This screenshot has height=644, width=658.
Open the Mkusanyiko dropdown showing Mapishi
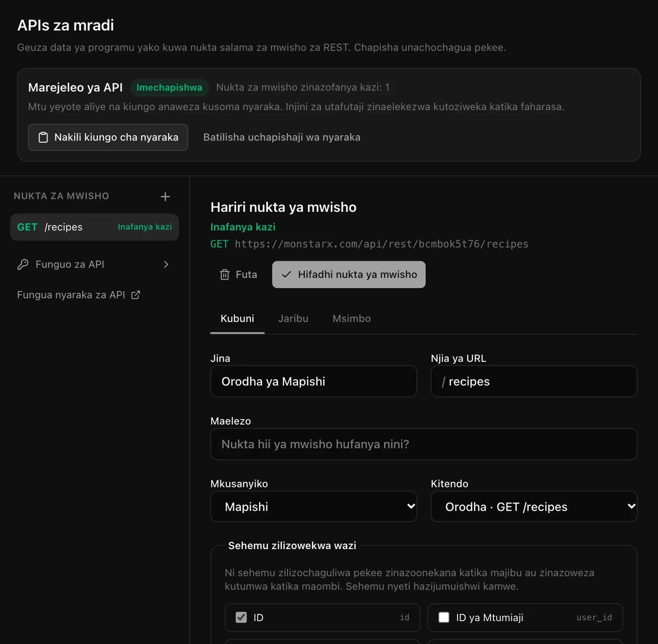[314, 506]
